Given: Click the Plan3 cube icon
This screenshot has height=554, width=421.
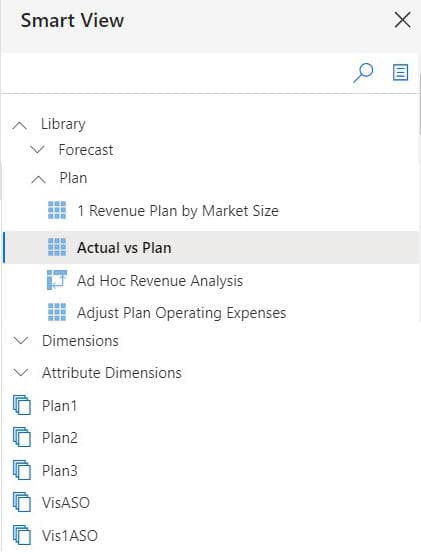Looking at the screenshot, I should click(x=22, y=470).
